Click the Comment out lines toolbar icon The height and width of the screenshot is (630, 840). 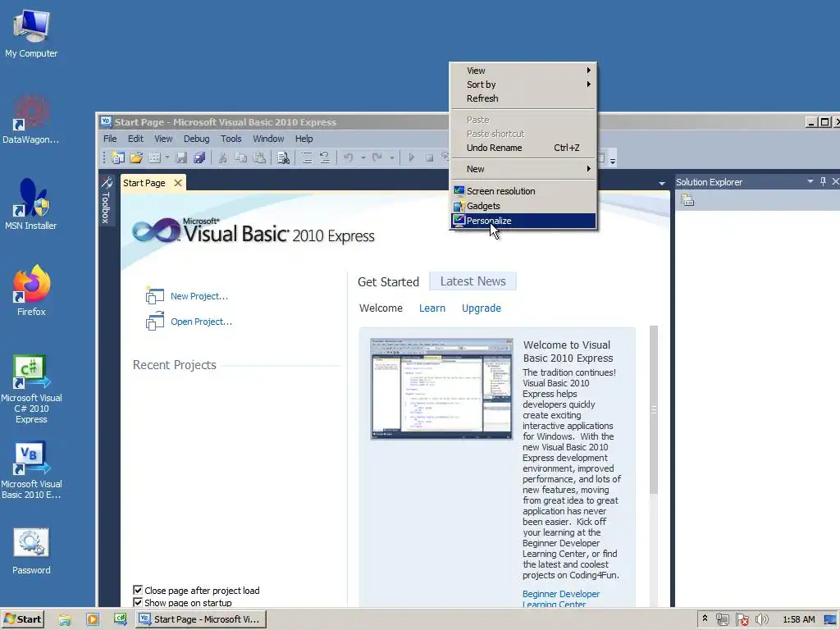307,157
